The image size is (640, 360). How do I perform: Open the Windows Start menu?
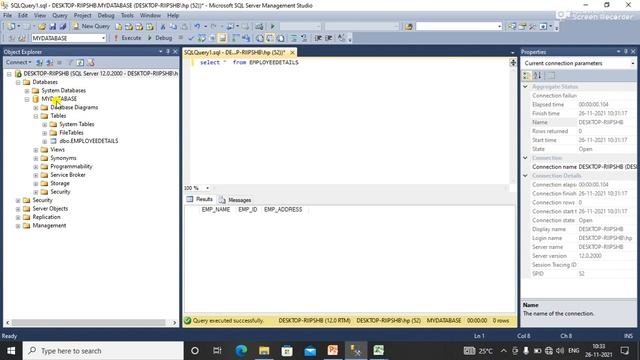[x=11, y=351]
